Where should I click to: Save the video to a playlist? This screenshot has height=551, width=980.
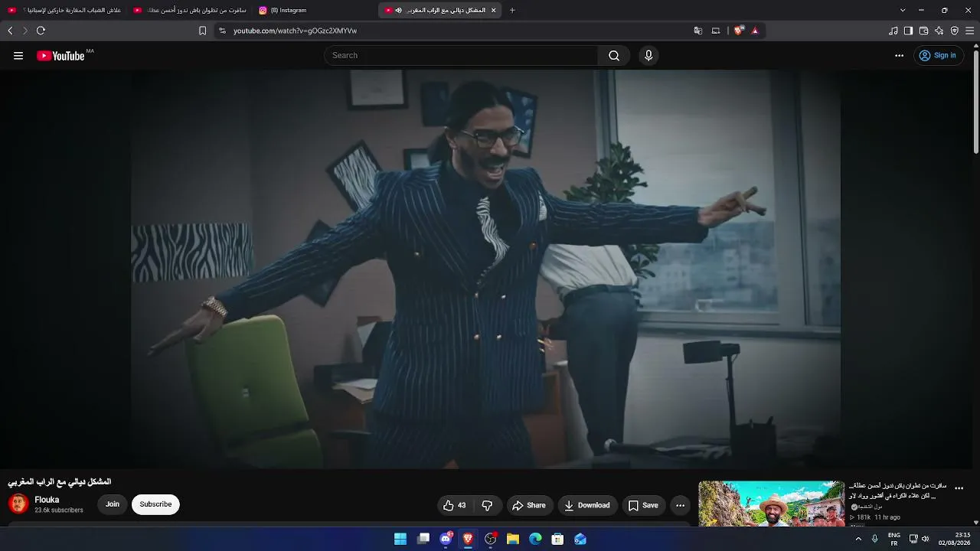coord(643,505)
